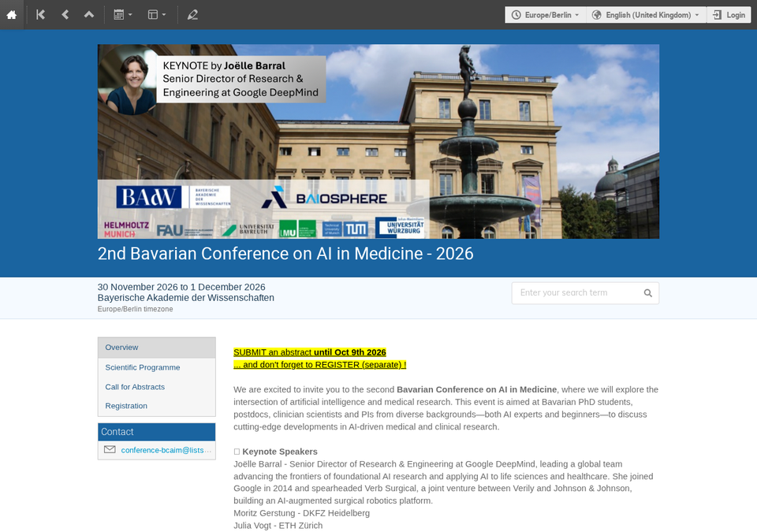Image resolution: width=757 pixels, height=532 pixels.
Task: Click the Contact panel header
Action: pyautogui.click(x=156, y=432)
